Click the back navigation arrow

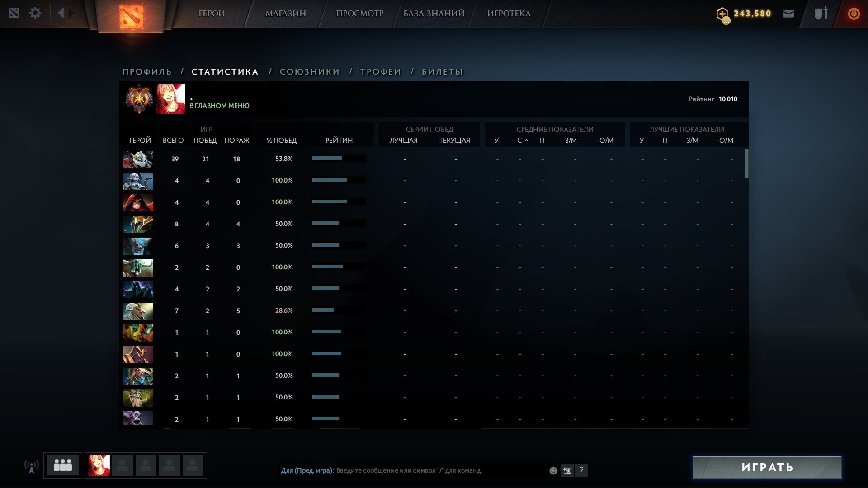pos(61,13)
